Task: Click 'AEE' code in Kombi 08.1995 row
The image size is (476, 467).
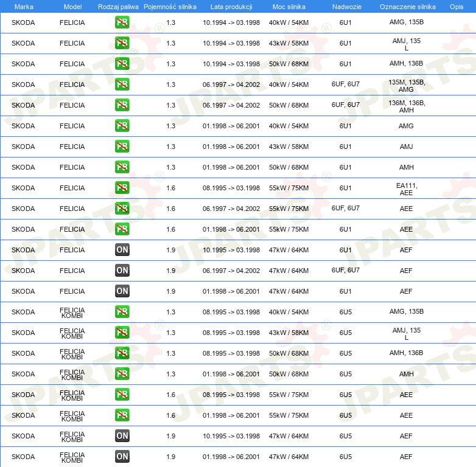Action: pos(406,395)
